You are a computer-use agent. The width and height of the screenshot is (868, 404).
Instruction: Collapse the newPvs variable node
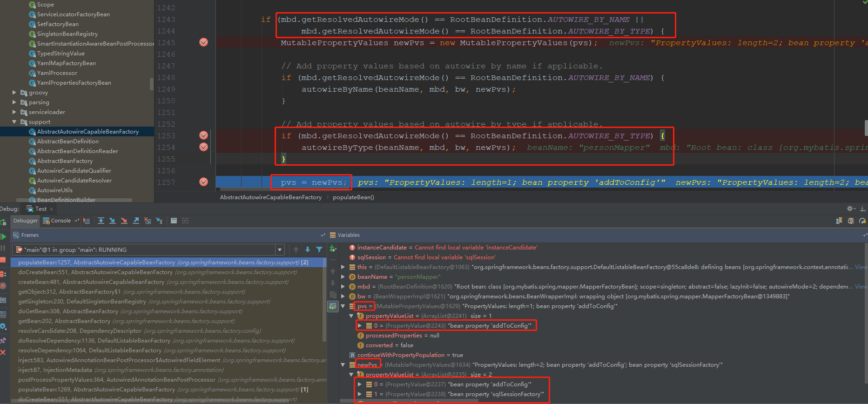[343, 365]
